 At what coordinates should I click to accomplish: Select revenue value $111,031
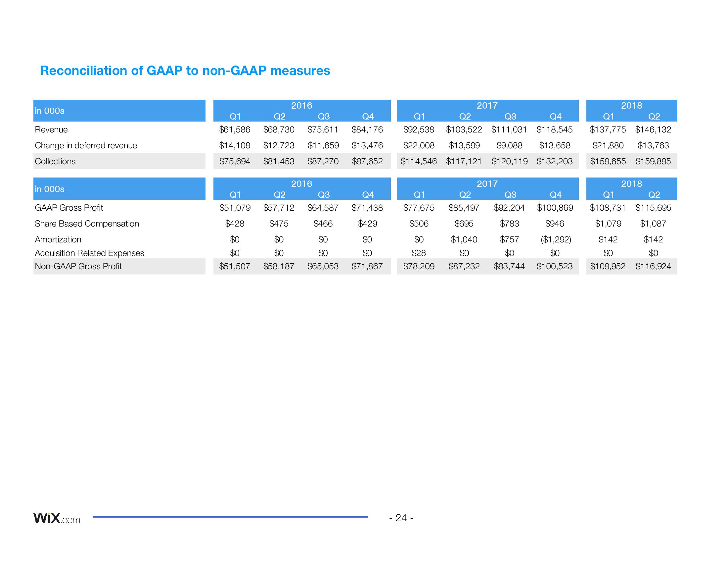point(509,129)
